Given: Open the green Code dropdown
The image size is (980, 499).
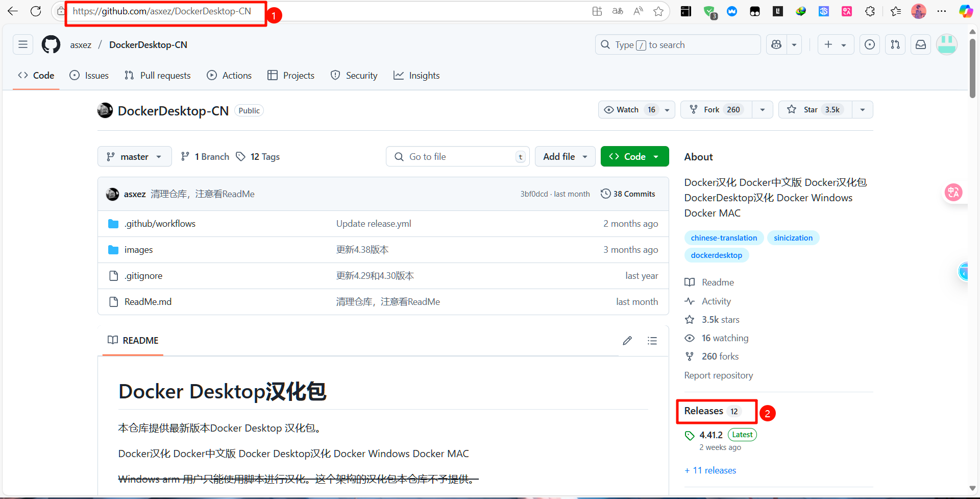Looking at the screenshot, I should click(634, 157).
